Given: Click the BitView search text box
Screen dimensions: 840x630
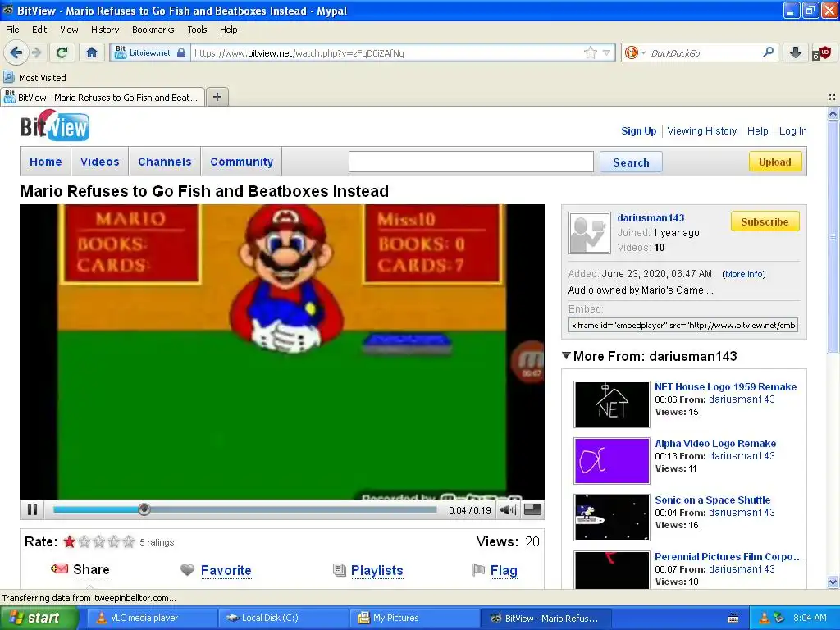Looking at the screenshot, I should pyautogui.click(x=471, y=162).
